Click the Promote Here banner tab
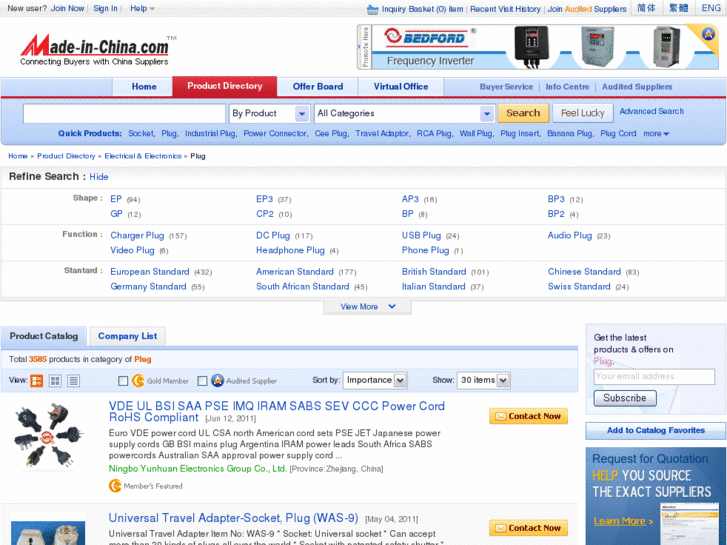This screenshot has height=545, width=727. [x=364, y=47]
